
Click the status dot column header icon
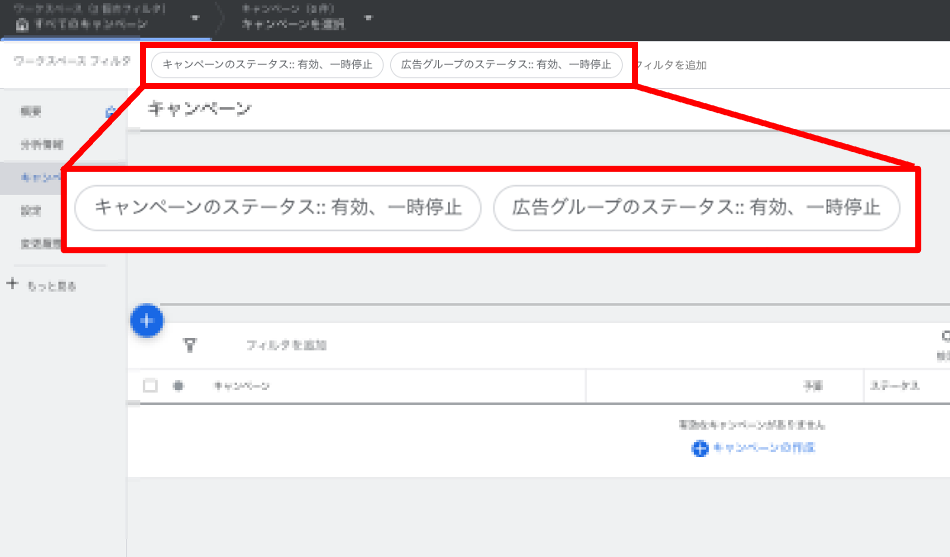pyautogui.click(x=178, y=385)
